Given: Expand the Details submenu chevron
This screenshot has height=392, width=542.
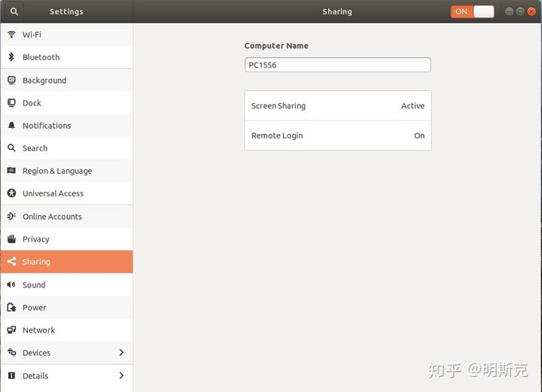Looking at the screenshot, I should 121,375.
